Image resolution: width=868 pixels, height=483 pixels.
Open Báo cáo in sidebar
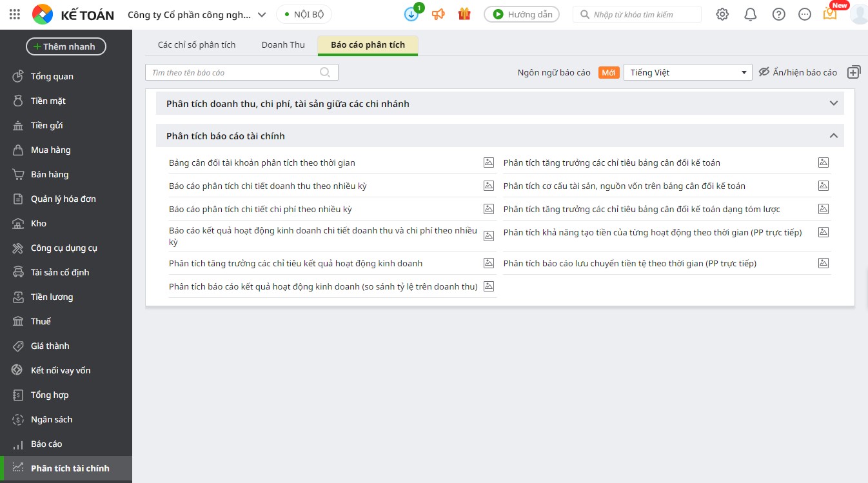click(x=66, y=444)
